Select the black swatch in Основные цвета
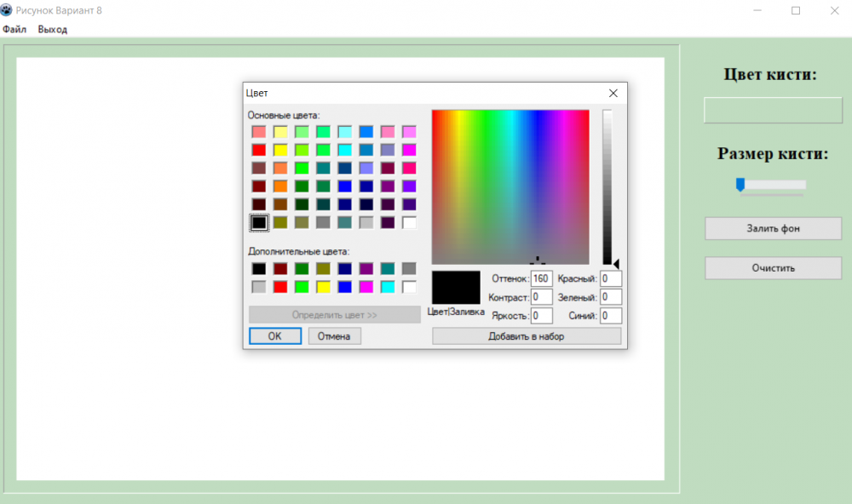The image size is (852, 504). click(x=259, y=223)
